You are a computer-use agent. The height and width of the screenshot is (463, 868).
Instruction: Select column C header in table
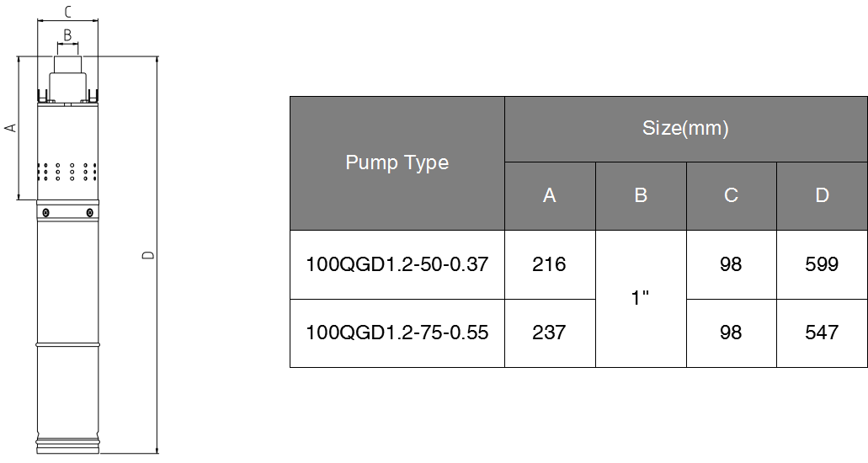(732, 196)
